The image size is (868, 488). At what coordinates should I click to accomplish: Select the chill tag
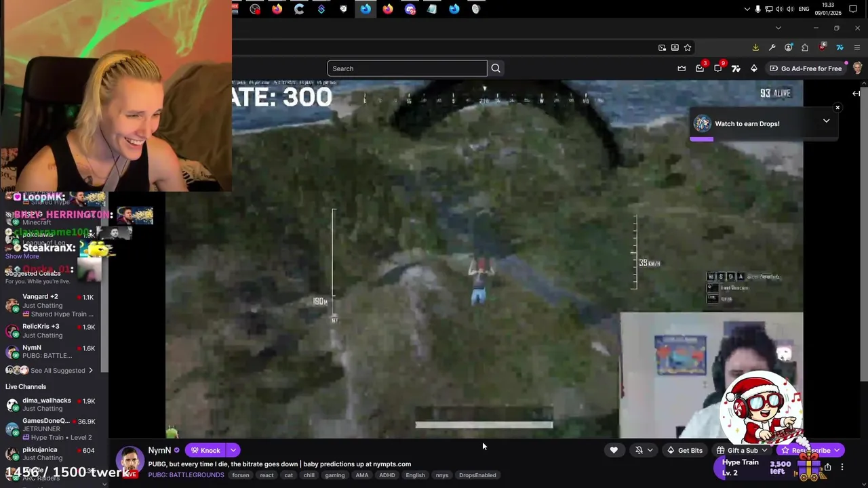click(x=309, y=475)
